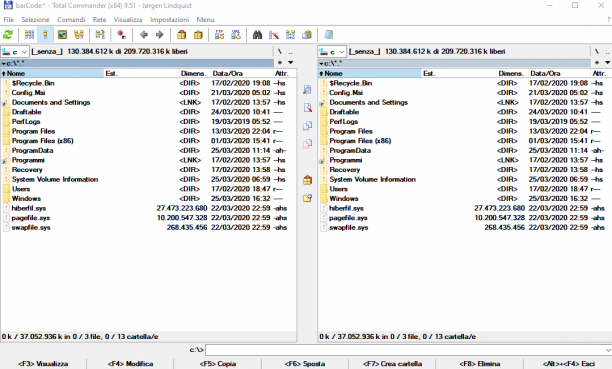This screenshot has height=369, width=612.
Task: Click the F7 Crea cartella button
Action: point(392,364)
